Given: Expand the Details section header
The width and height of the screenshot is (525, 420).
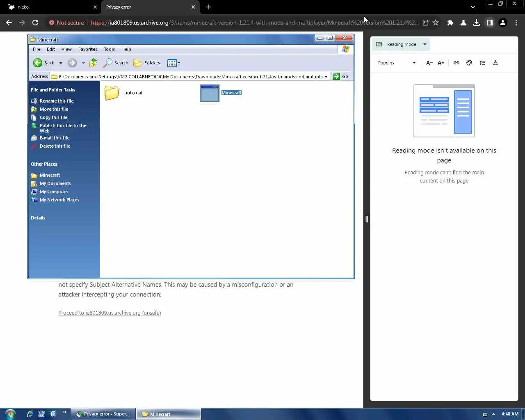Looking at the screenshot, I should coord(38,218).
